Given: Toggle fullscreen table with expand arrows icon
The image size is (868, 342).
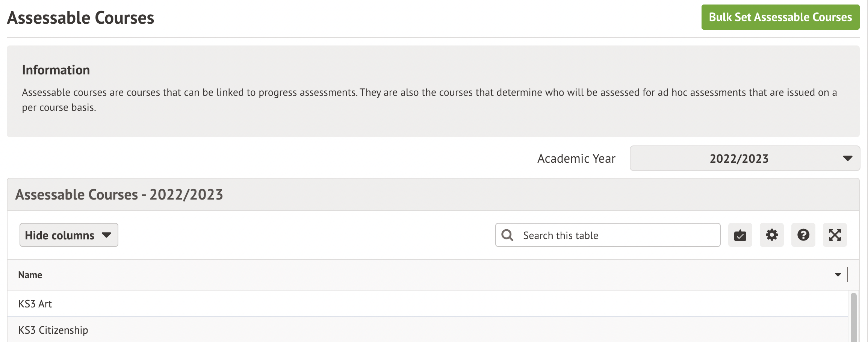Looking at the screenshot, I should tap(835, 235).
